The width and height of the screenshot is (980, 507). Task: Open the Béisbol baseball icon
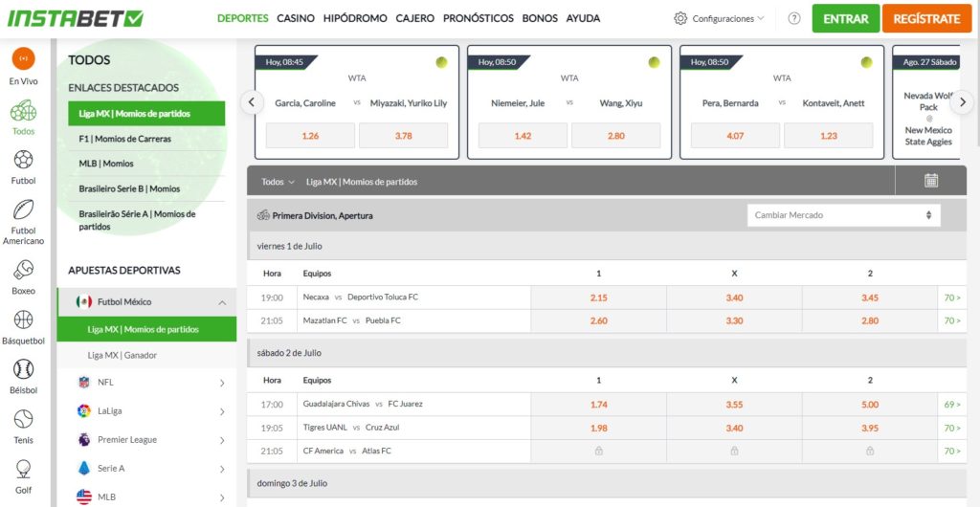click(x=23, y=369)
